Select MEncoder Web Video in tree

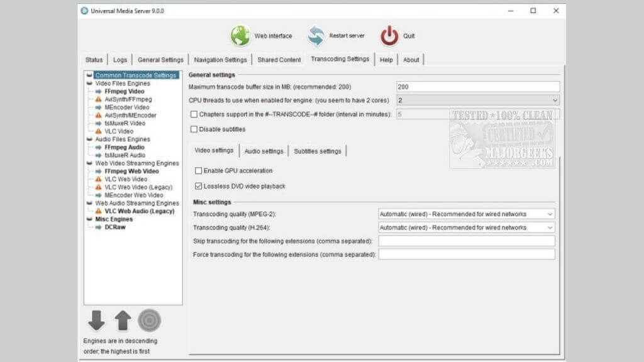click(134, 195)
